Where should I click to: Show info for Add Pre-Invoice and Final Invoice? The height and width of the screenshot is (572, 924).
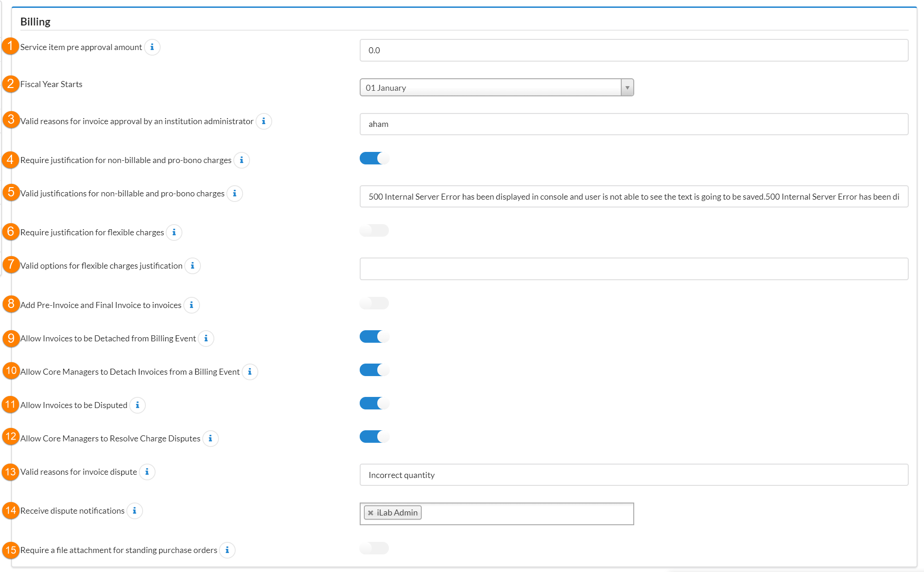191,305
